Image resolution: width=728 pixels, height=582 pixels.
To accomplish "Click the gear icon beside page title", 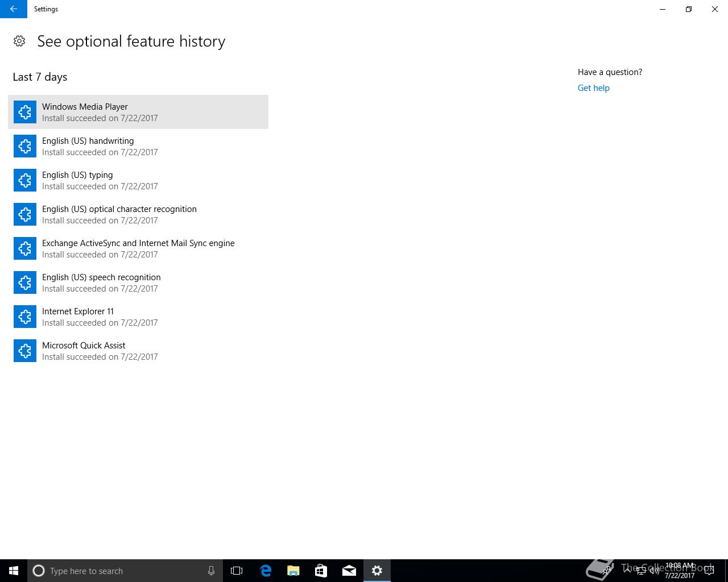I will tap(19, 41).
